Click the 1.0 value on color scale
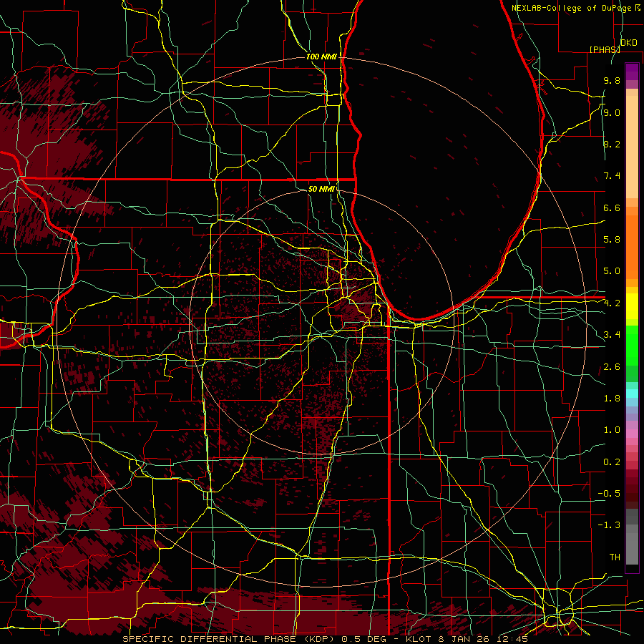The image size is (644, 644). (612, 430)
